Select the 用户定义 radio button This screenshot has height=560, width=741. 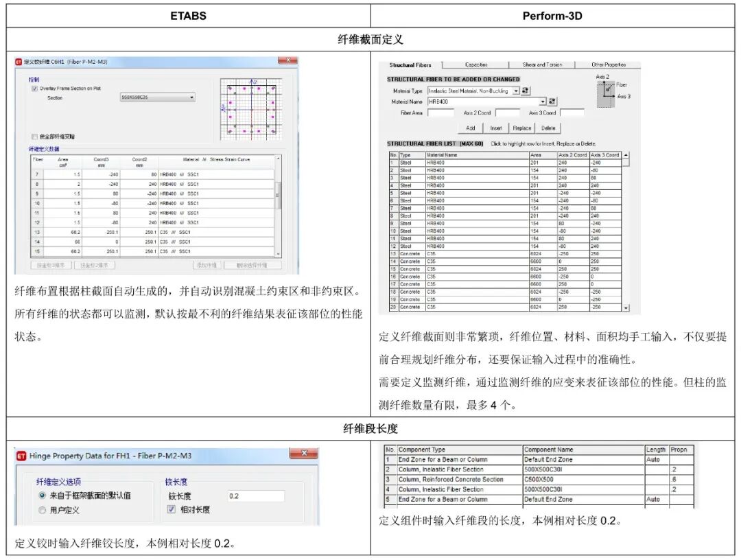coord(43,509)
